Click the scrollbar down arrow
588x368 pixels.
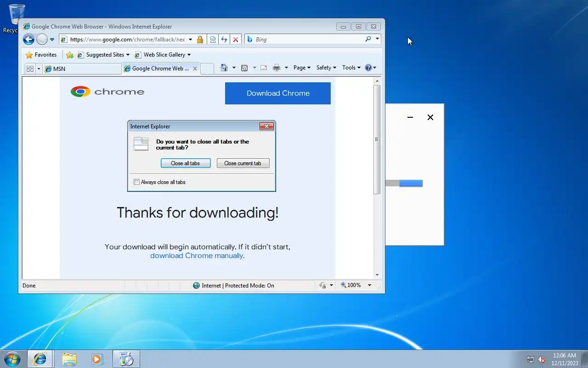pyautogui.click(x=377, y=275)
